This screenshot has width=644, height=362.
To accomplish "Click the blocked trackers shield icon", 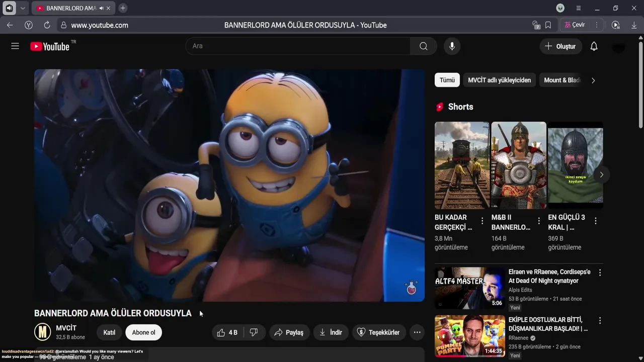I will [x=535, y=25].
